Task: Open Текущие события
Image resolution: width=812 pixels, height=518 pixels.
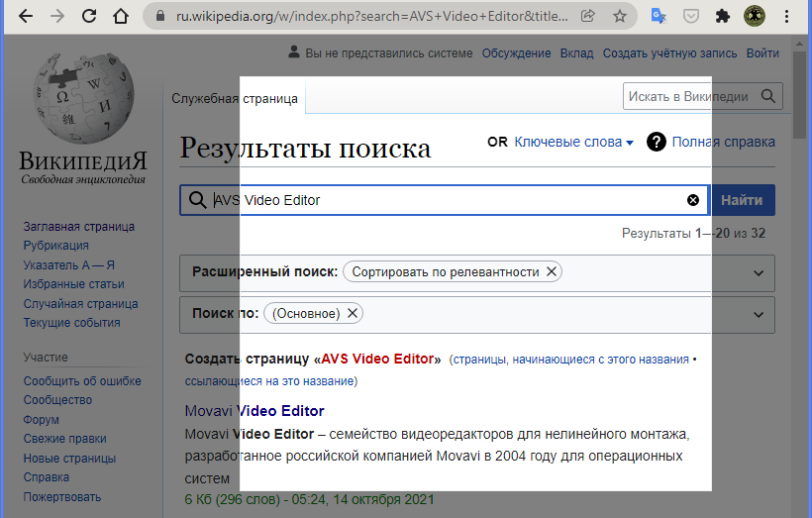Action: (71, 323)
